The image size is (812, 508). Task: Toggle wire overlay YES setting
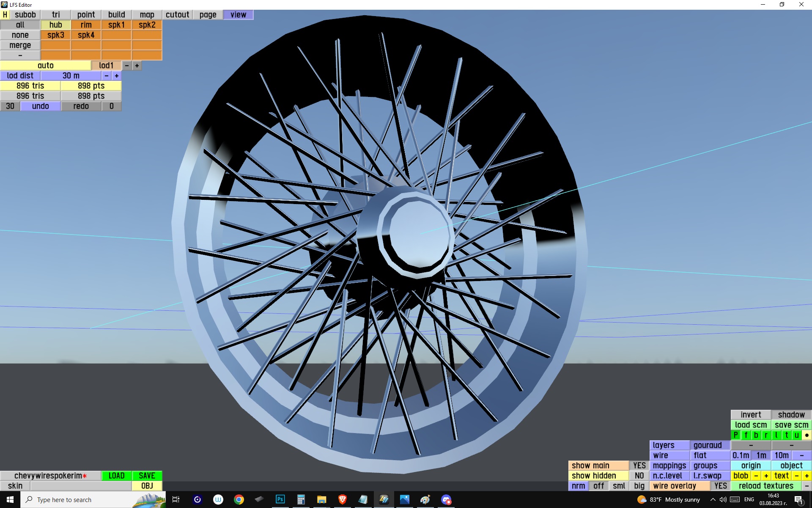coord(720,486)
